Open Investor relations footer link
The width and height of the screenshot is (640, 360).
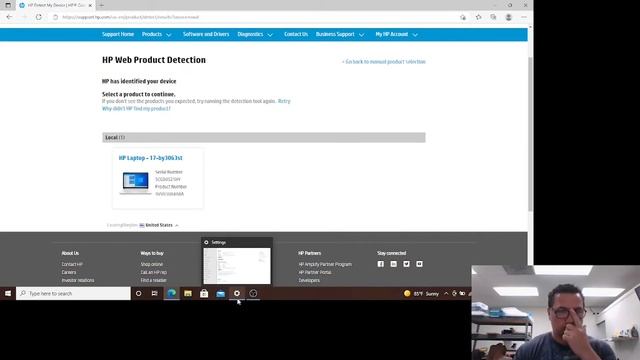pyautogui.click(x=78, y=280)
